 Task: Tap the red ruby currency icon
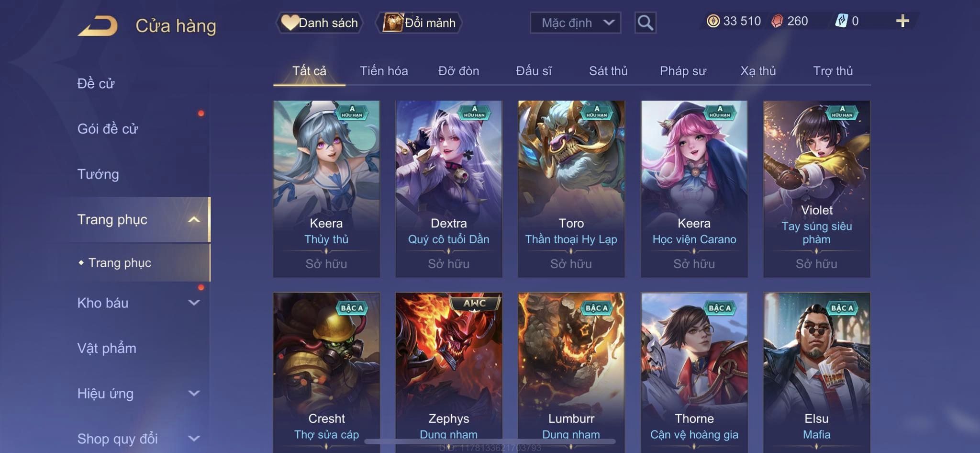point(777,21)
